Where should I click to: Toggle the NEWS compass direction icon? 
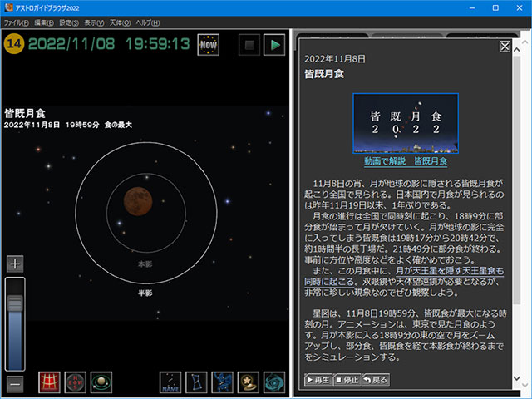click(76, 382)
